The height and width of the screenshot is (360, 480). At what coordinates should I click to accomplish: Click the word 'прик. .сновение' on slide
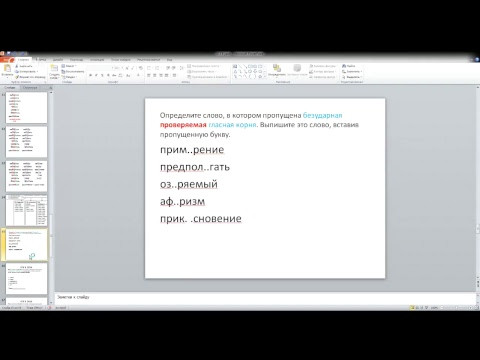tap(201, 219)
